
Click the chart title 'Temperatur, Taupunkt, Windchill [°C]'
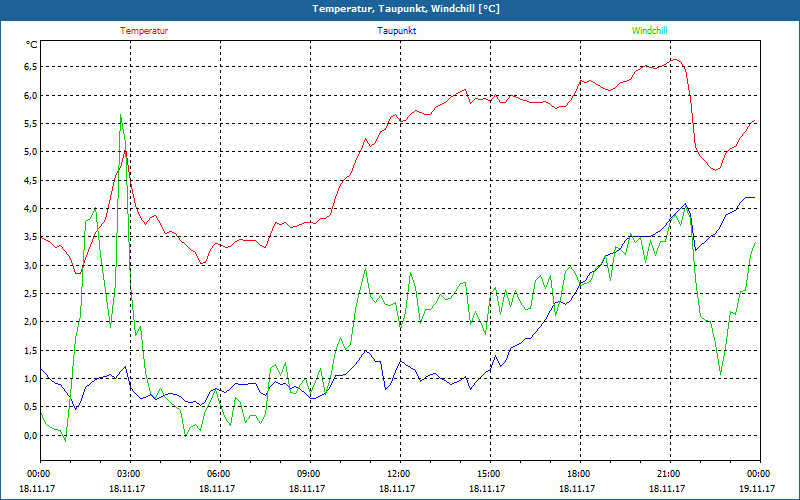(406, 9)
